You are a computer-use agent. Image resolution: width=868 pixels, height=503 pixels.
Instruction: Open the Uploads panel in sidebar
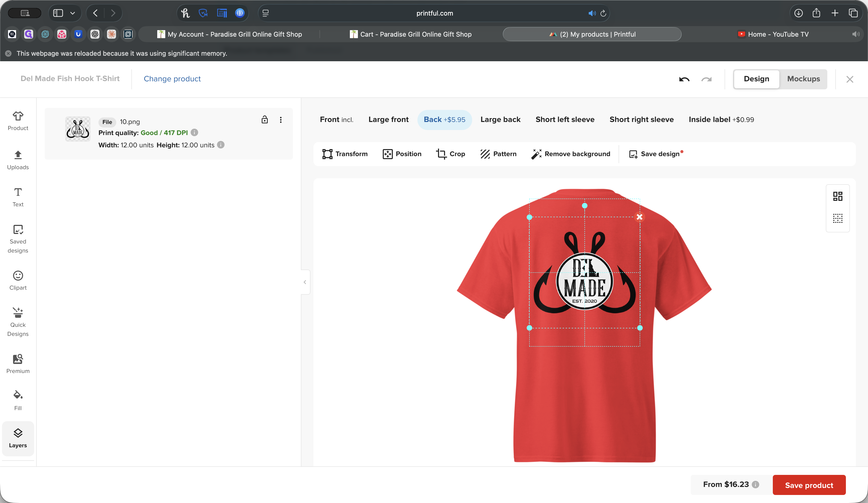[x=18, y=160]
